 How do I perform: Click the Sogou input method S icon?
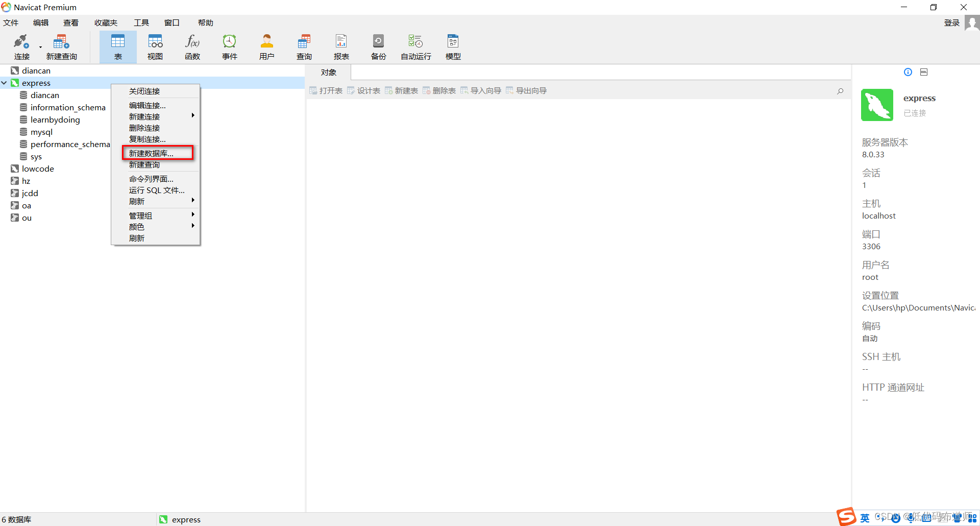pyautogui.click(x=846, y=517)
